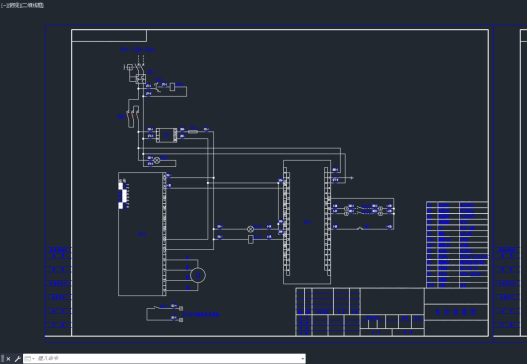
Task: Select the AF1 module label text
Action: click(308, 222)
